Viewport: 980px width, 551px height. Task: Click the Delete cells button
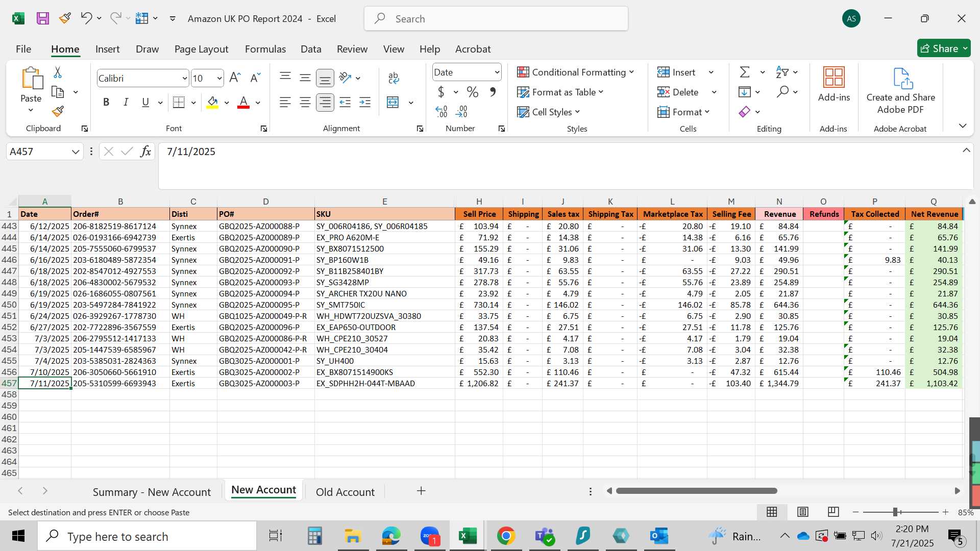click(679, 92)
